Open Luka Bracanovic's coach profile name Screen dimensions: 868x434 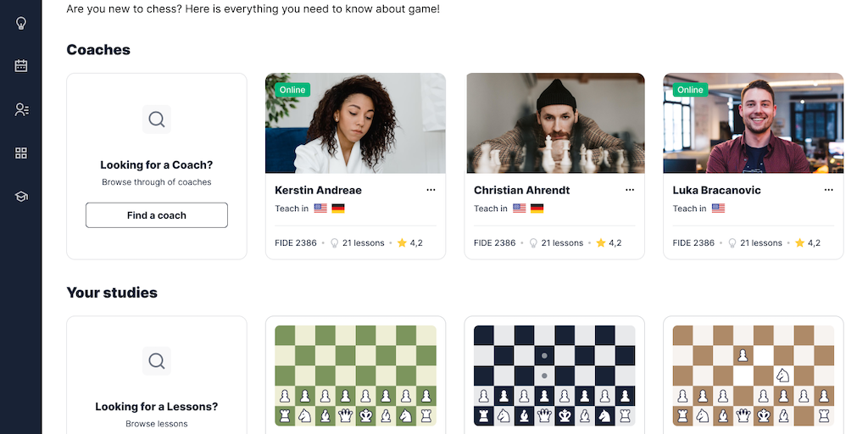point(716,191)
